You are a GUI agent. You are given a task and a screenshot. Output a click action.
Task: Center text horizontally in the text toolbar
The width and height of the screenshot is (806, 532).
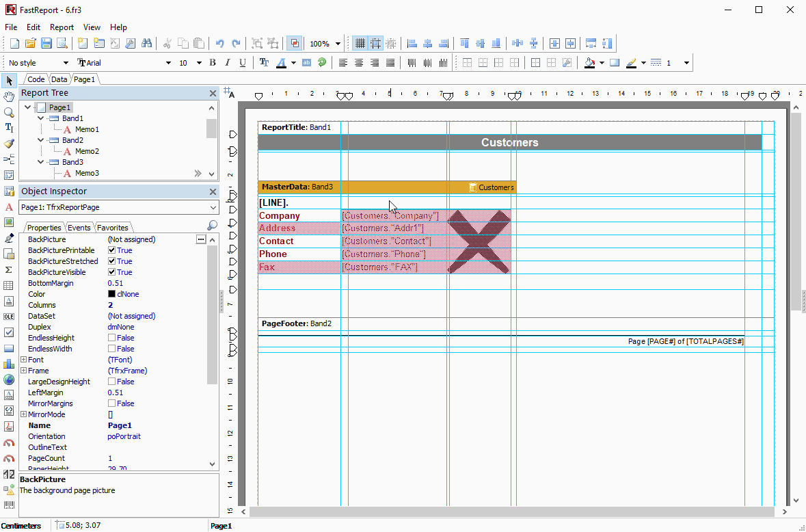pyautogui.click(x=359, y=63)
